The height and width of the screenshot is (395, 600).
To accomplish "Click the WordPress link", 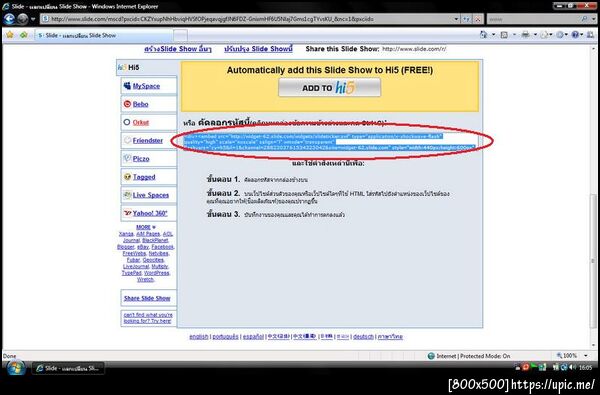I will pyautogui.click(x=157, y=273).
